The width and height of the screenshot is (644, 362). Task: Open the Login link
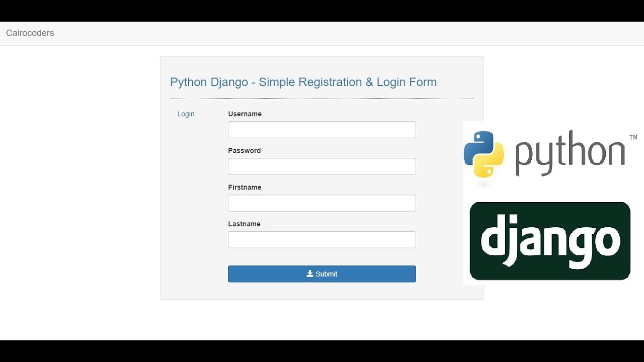[186, 114]
